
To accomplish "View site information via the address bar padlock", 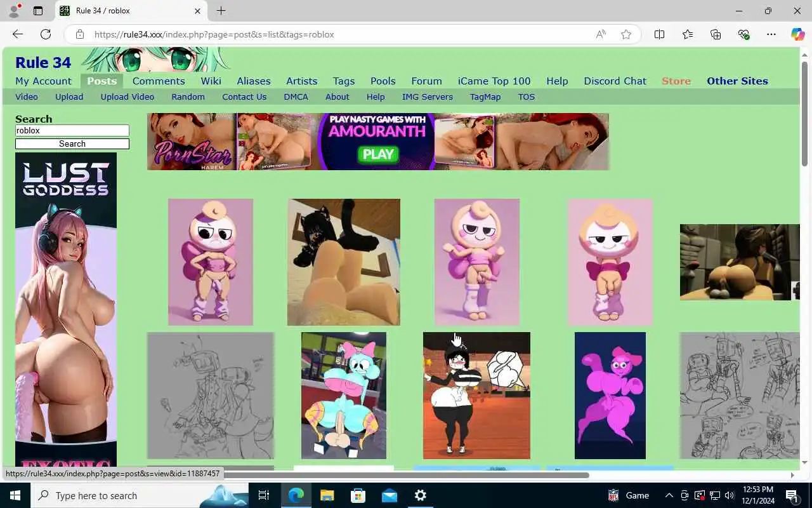I will click(80, 34).
